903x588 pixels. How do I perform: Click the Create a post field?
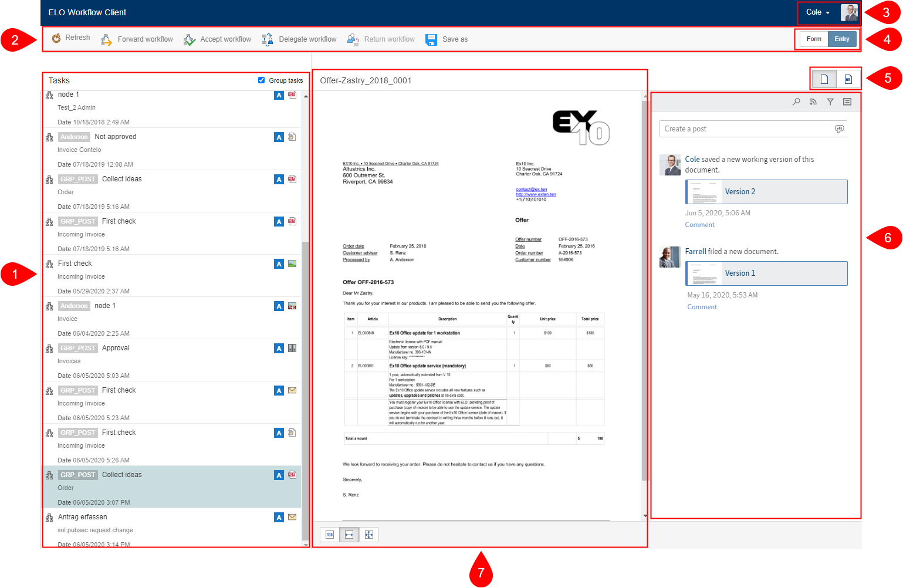[746, 129]
